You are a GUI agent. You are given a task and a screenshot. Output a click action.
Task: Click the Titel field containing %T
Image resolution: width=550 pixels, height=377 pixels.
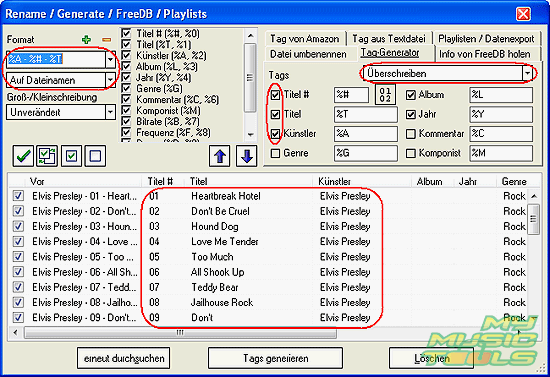[365, 114]
